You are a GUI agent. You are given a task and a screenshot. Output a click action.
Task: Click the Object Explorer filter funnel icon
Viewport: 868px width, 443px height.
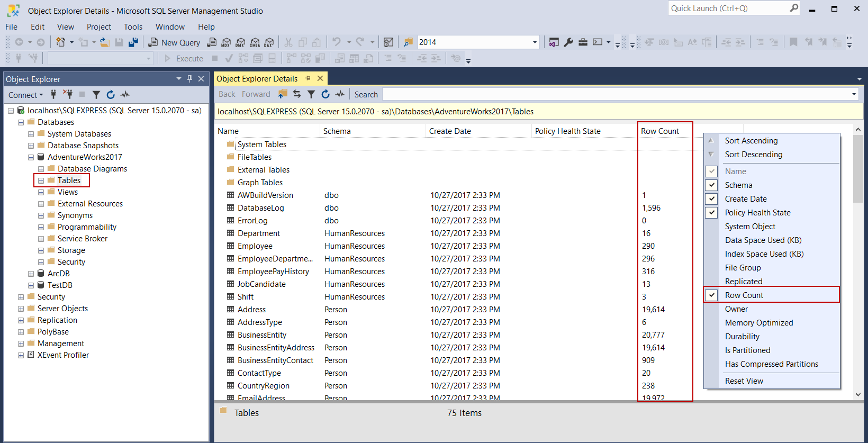(x=96, y=95)
